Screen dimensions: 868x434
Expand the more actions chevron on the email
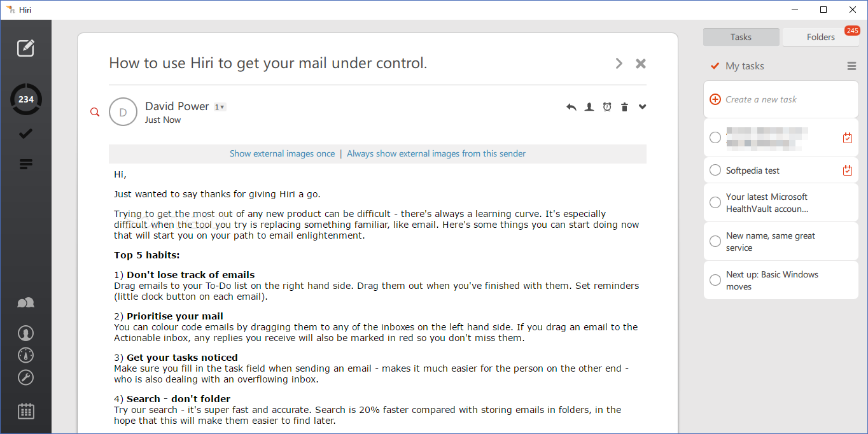pyautogui.click(x=642, y=107)
